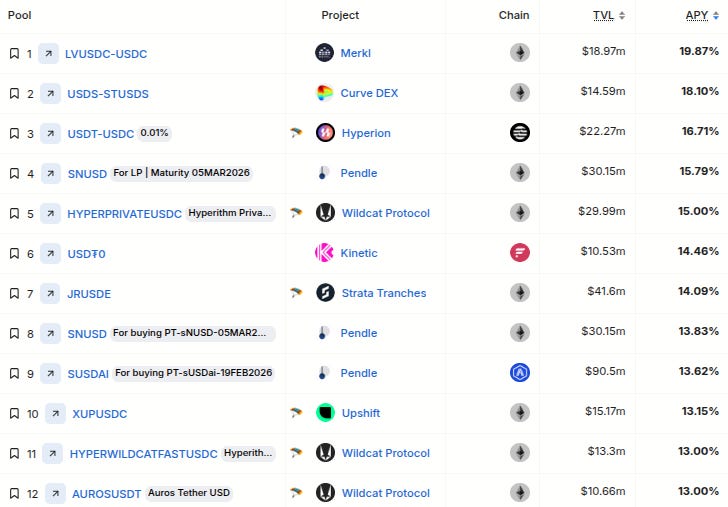
Task: Click the Strata Tranches logo
Action: (325, 292)
